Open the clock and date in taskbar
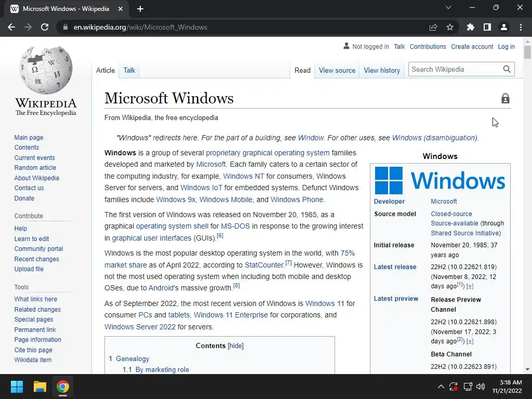The image size is (532, 399). (507, 387)
